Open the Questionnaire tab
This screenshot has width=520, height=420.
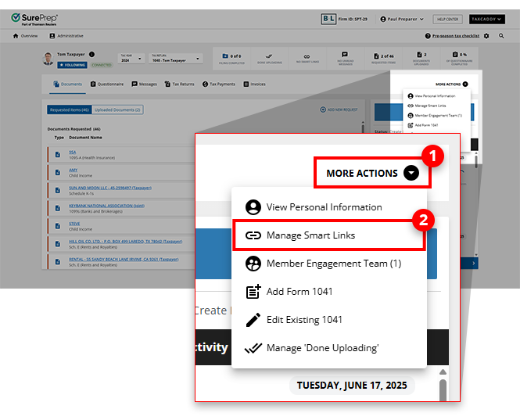click(x=107, y=84)
